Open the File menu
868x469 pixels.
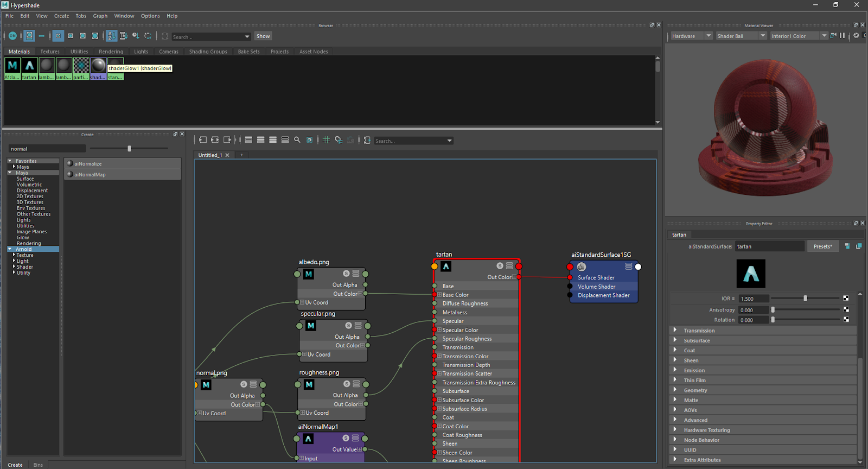click(x=10, y=16)
